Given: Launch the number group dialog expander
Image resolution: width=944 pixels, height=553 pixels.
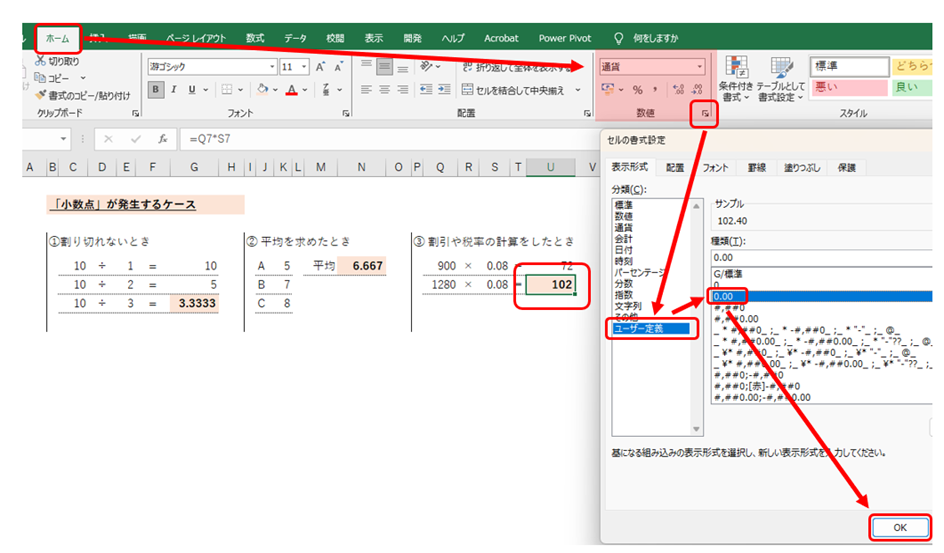Looking at the screenshot, I should (x=706, y=116).
